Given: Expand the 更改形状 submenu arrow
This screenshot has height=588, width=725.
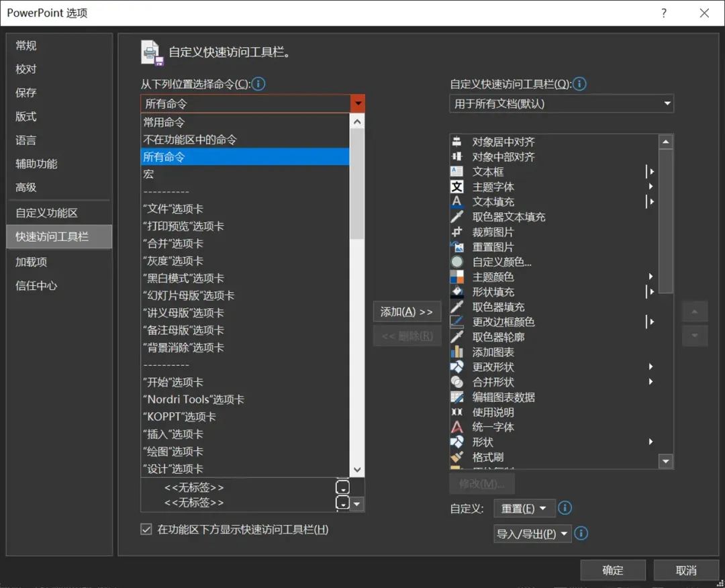Looking at the screenshot, I should coord(650,367).
